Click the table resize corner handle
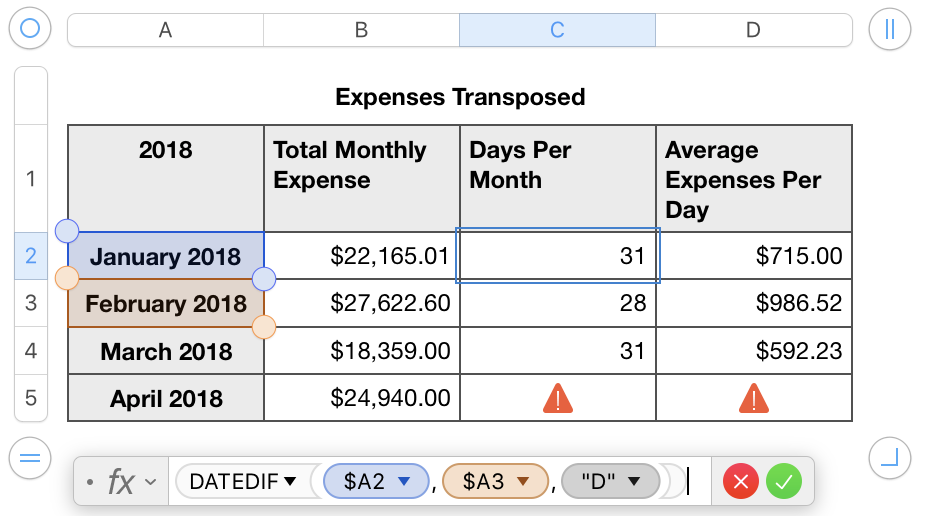Screen dimensions: 932x516 pos(889,458)
